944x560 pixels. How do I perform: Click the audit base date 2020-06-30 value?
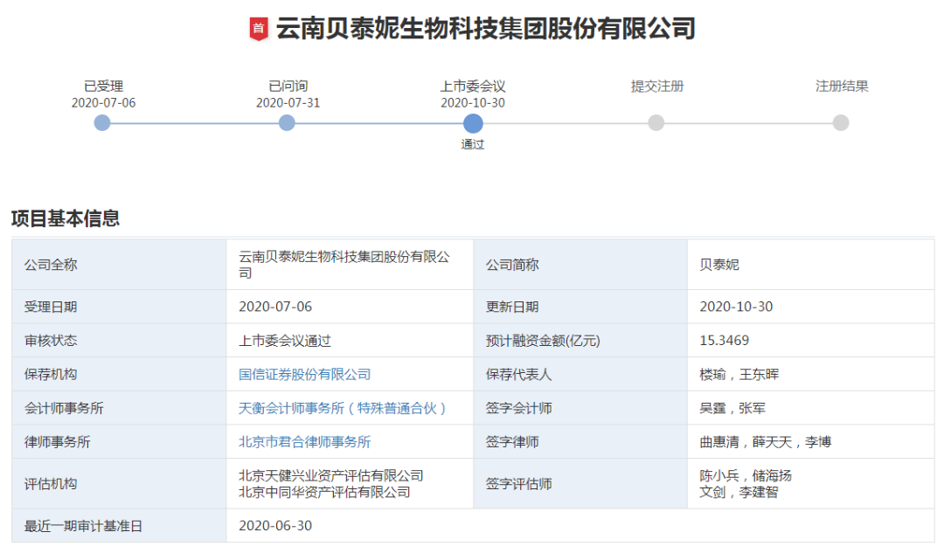[x=275, y=526]
